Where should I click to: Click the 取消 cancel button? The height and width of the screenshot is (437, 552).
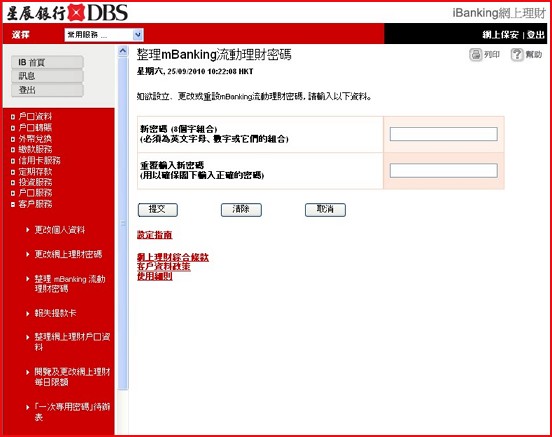point(325,210)
